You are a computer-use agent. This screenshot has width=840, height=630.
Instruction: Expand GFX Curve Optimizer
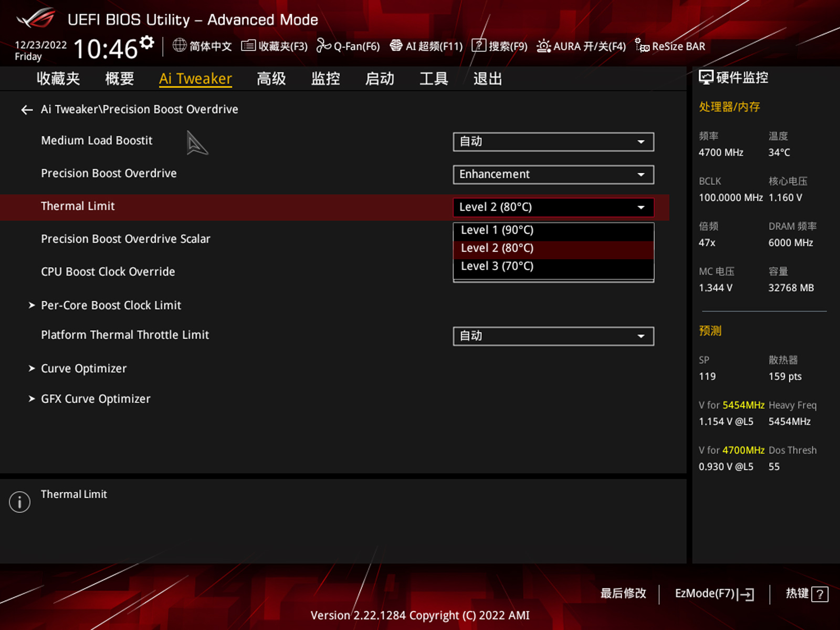(x=95, y=398)
